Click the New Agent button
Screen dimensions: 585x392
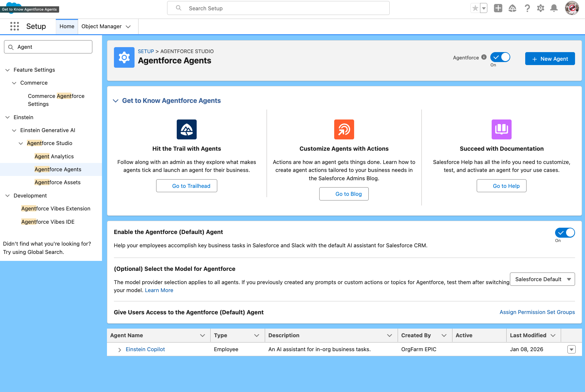550,59
